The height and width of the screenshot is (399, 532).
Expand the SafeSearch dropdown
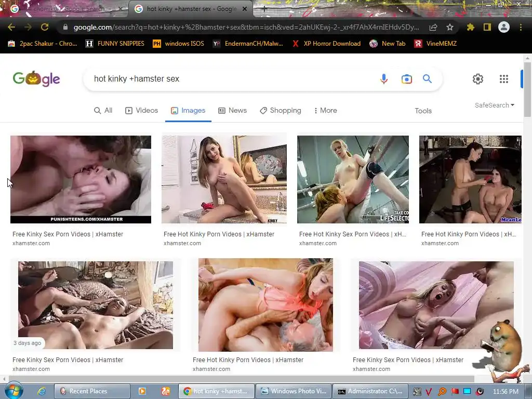point(495,105)
